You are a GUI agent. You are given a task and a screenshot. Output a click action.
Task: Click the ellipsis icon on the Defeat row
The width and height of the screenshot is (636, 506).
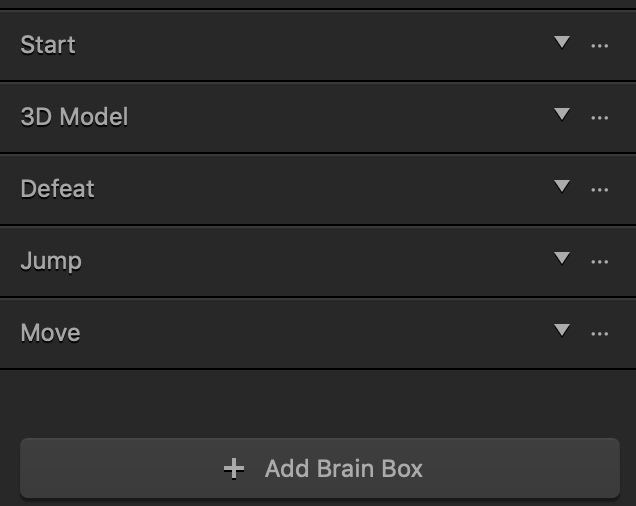(x=599, y=190)
